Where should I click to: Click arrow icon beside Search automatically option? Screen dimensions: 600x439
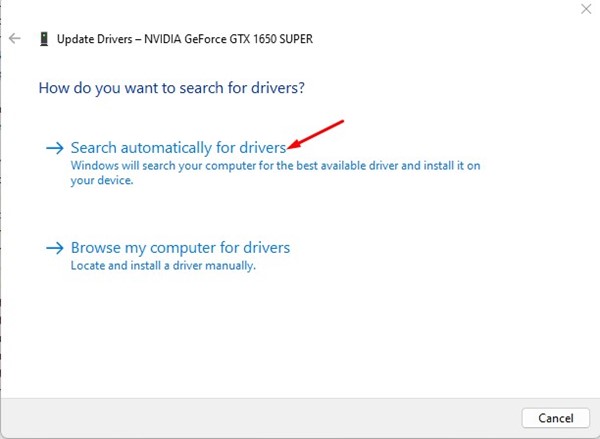click(54, 147)
